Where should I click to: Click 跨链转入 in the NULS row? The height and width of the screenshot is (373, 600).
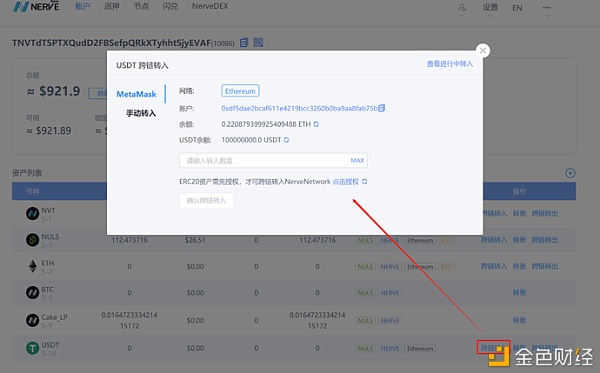494,240
